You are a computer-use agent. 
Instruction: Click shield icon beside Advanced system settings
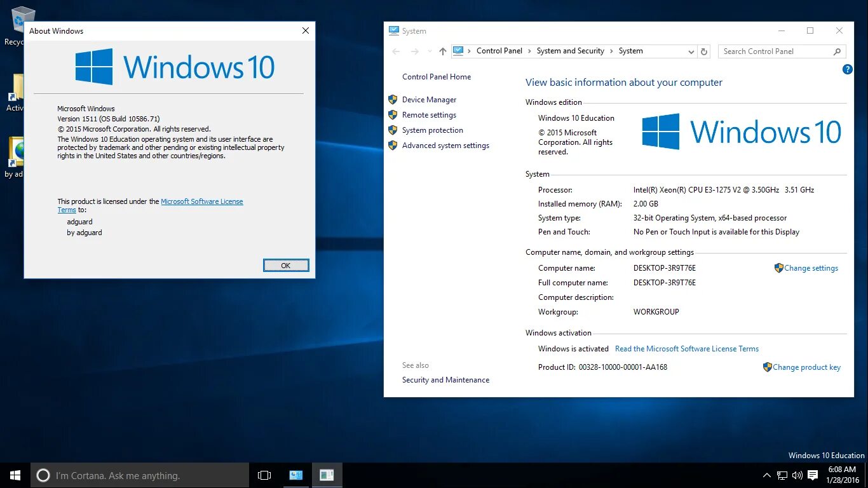(393, 146)
